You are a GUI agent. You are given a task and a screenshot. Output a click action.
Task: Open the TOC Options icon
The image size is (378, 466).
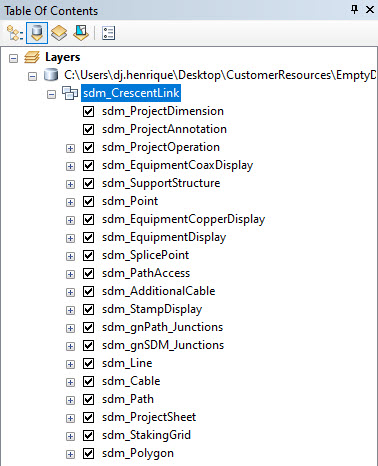109,33
